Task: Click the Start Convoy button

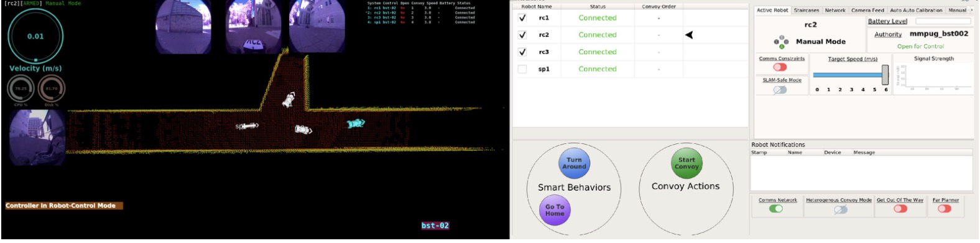Action: tap(686, 163)
